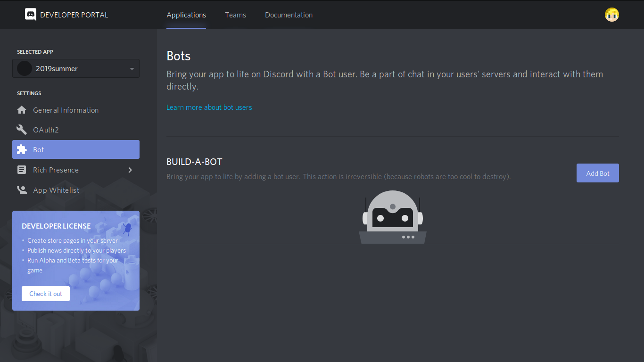Click the Bot puzzle piece icon
This screenshot has height=362, width=644.
(22, 149)
